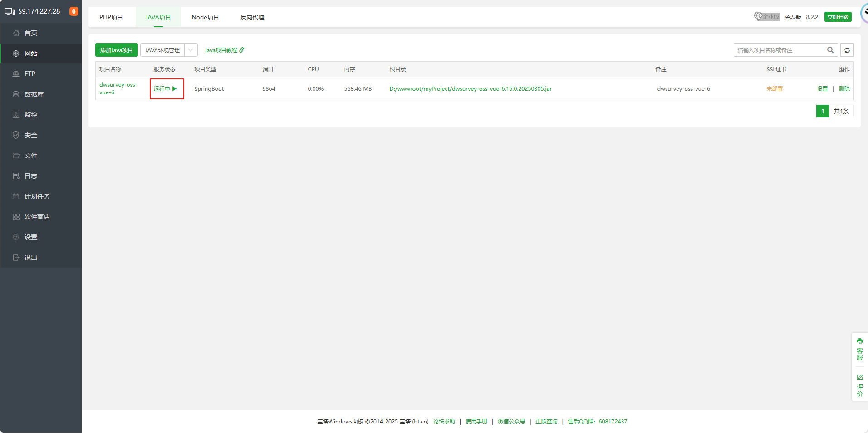
Task: Open the project jar root directory path
Action: click(471, 89)
